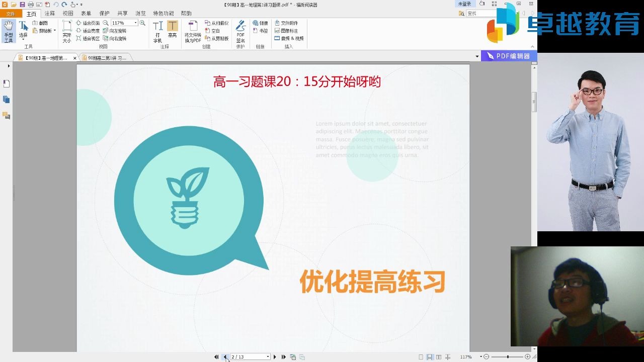
Task: Set view to Actual Size (实际大小)
Action: 67,31
